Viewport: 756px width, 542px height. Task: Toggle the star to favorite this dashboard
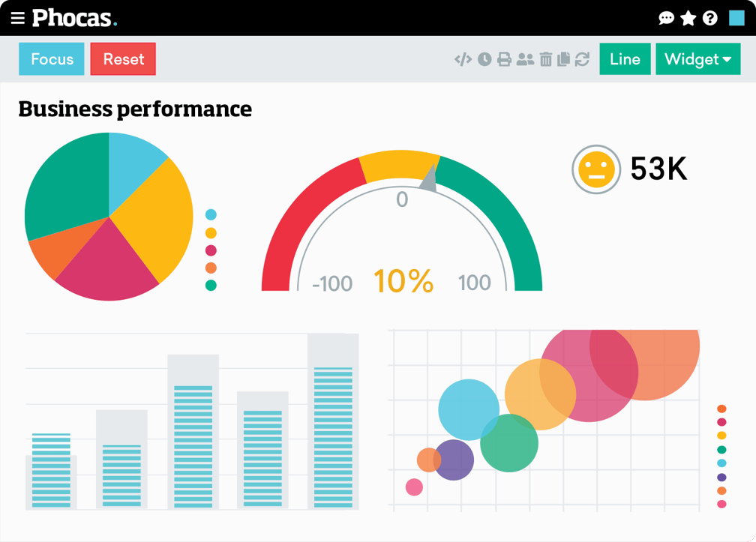click(688, 18)
